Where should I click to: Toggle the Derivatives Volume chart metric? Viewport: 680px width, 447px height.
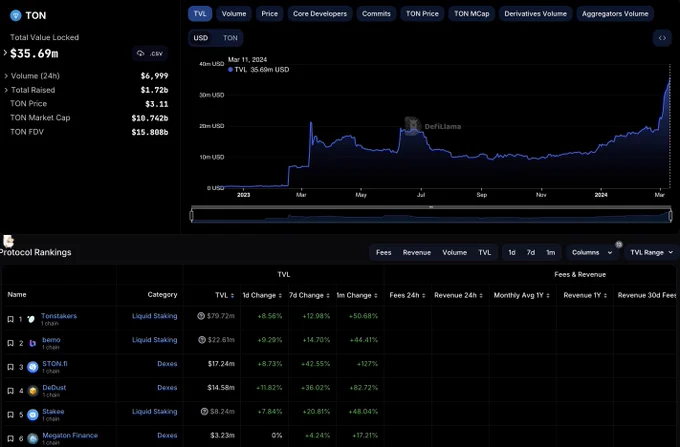tap(535, 14)
